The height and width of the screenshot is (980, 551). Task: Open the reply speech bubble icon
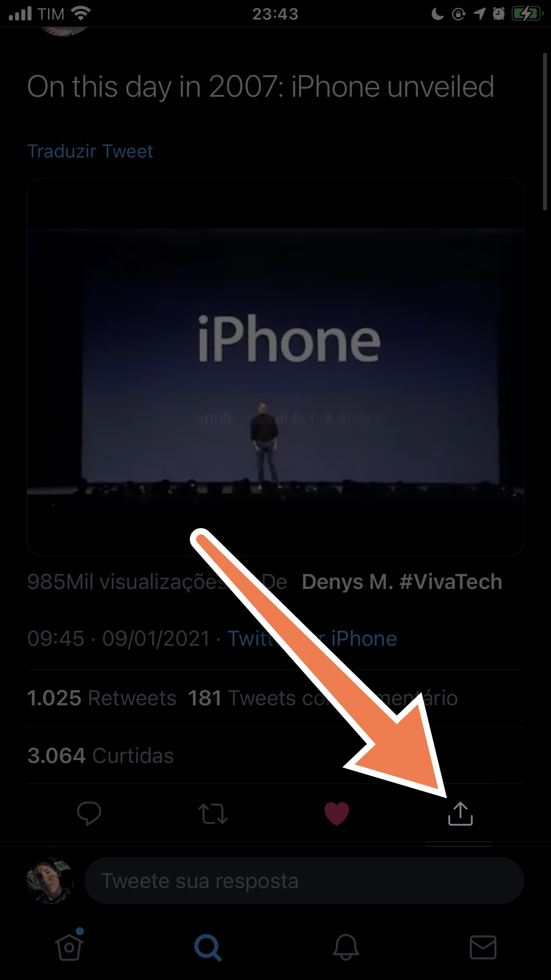click(89, 814)
